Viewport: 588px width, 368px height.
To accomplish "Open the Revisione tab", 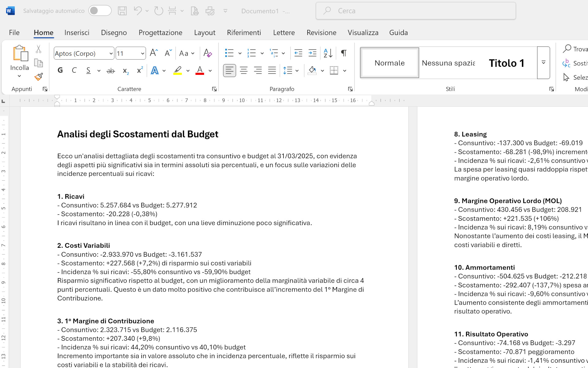I will [x=321, y=33].
